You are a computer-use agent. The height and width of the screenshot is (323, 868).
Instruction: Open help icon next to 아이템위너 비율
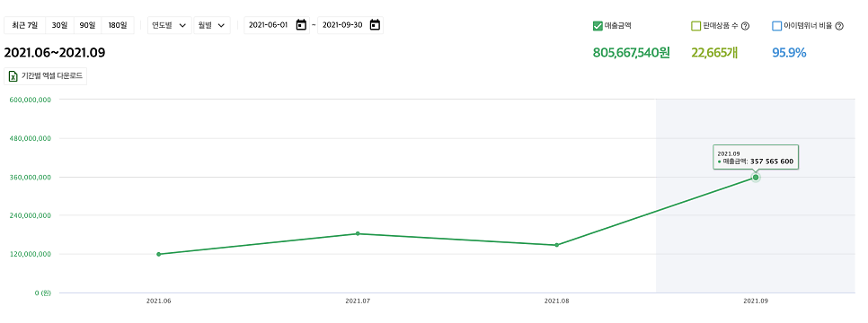839,26
